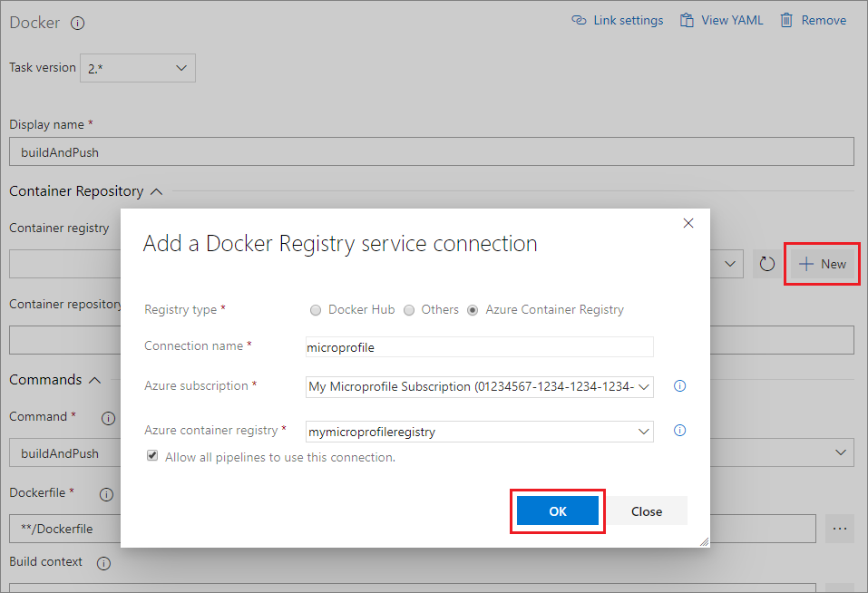868x593 pixels.
Task: Click the New service connection button
Action: coord(822,263)
